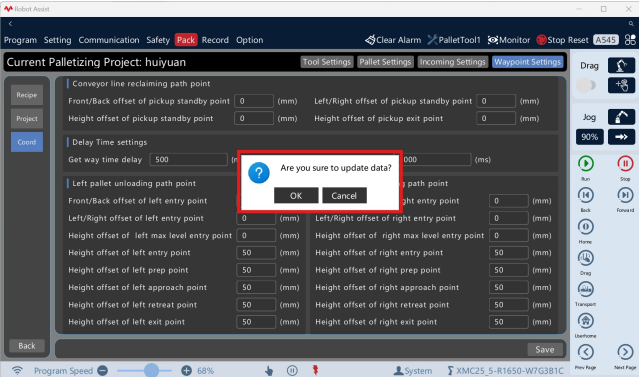
Task: Click the Program Speed slider handle
Action: 151,370
